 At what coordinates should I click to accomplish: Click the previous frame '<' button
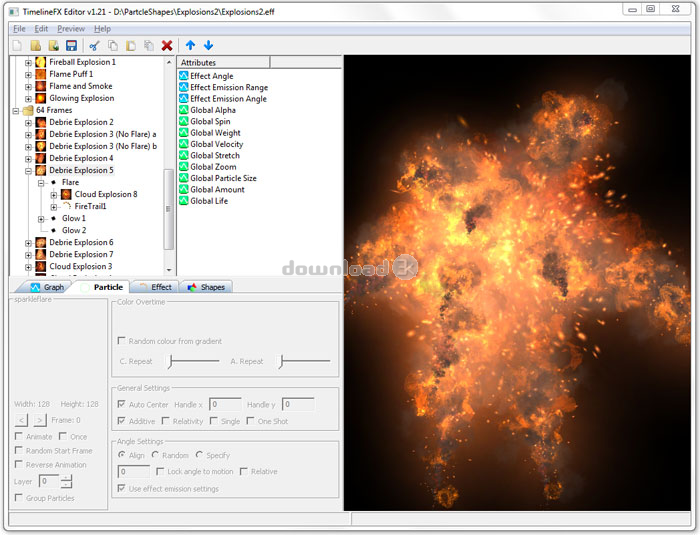(x=21, y=420)
